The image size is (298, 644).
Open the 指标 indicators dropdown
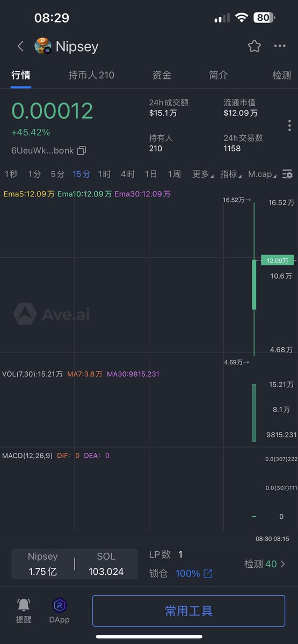[x=231, y=174]
